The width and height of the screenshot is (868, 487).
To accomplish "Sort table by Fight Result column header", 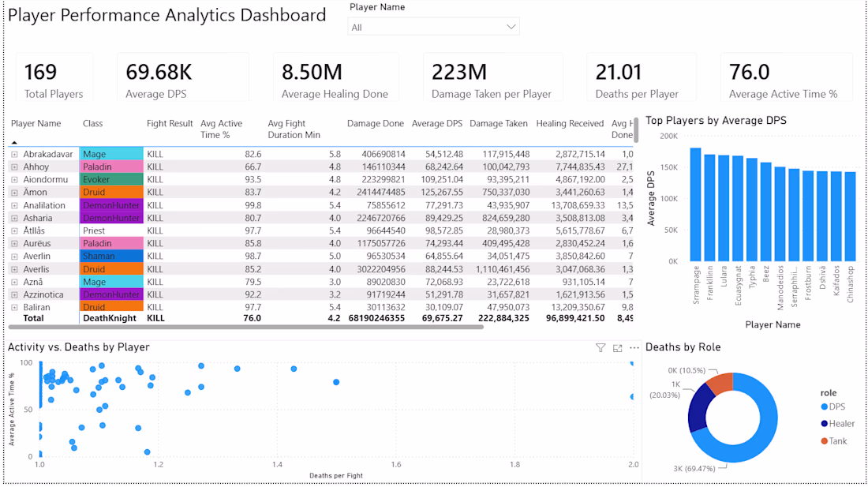I will tap(170, 123).
